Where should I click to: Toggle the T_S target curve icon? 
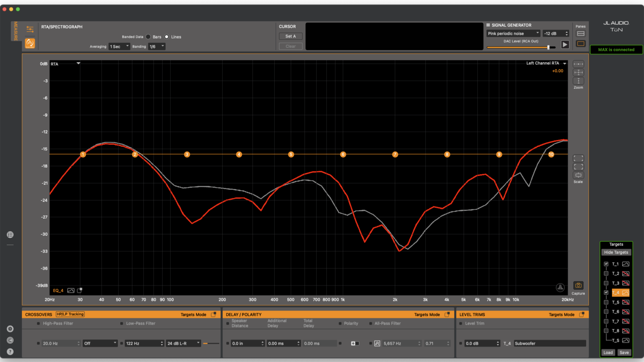point(626,341)
